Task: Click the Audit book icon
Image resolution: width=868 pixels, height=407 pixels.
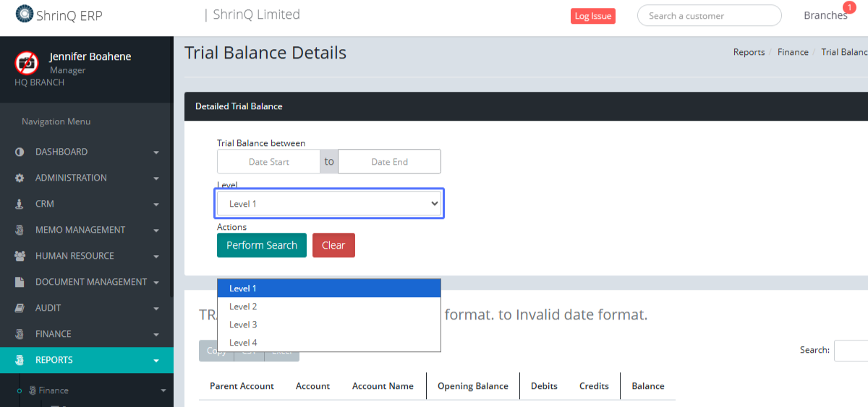Action: pos(20,308)
